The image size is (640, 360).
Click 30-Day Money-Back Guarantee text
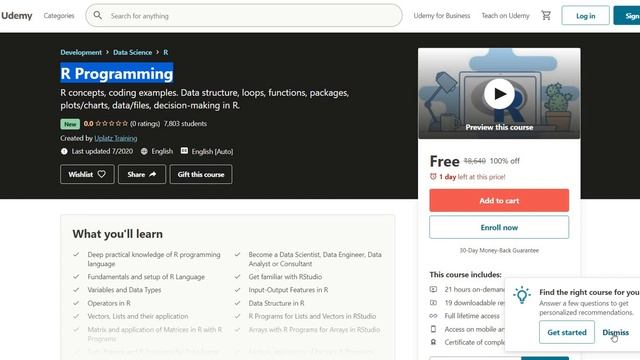[499, 250]
